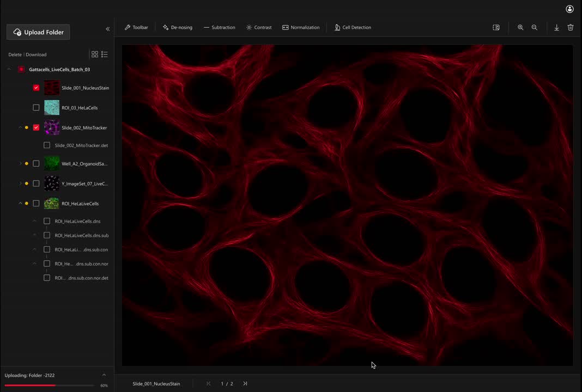The image size is (582, 392).
Task: Download the current image
Action: pyautogui.click(x=556, y=27)
